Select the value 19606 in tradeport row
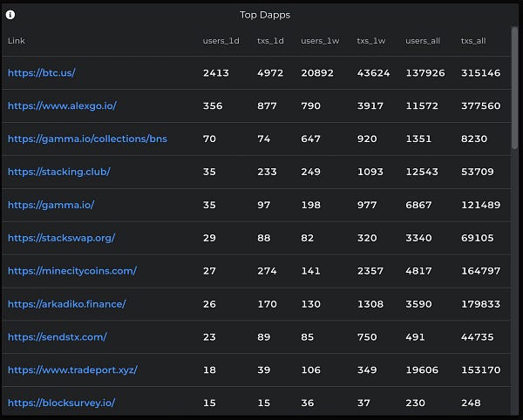Screen dimensions: 523x420 point(422,370)
